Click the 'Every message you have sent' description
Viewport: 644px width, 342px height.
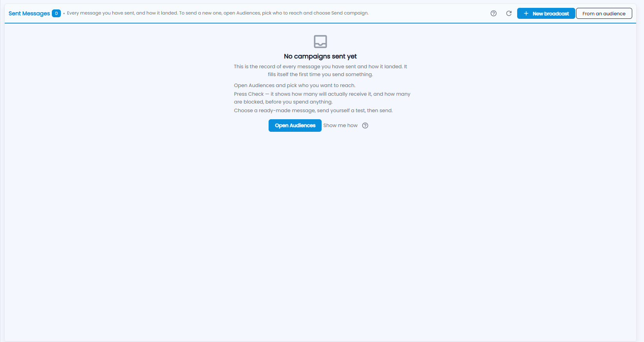pyautogui.click(x=218, y=13)
